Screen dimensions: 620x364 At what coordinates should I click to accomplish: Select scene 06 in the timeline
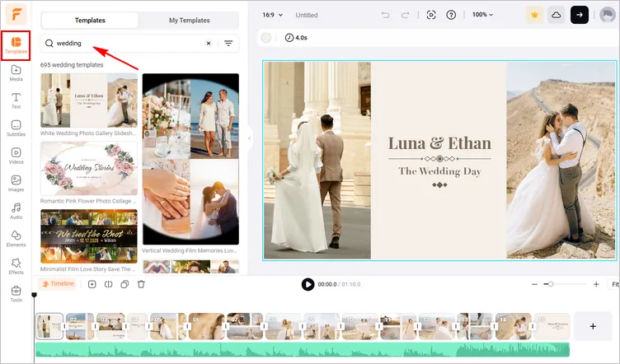[206, 326]
